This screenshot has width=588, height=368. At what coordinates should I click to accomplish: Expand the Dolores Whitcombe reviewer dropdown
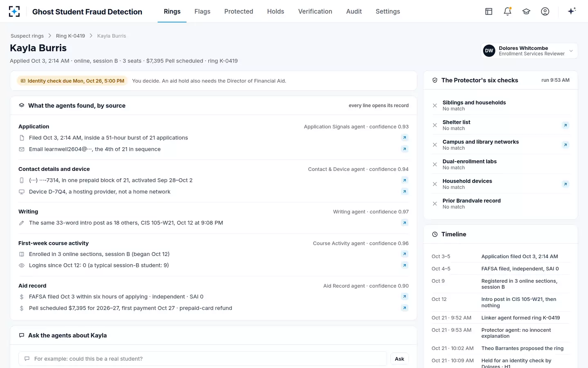529,51
